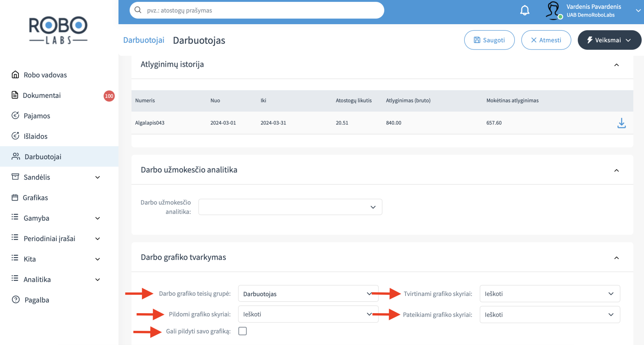Click the Sandėlis box icon
Viewport: 644px width, 345px height.
(x=15, y=177)
